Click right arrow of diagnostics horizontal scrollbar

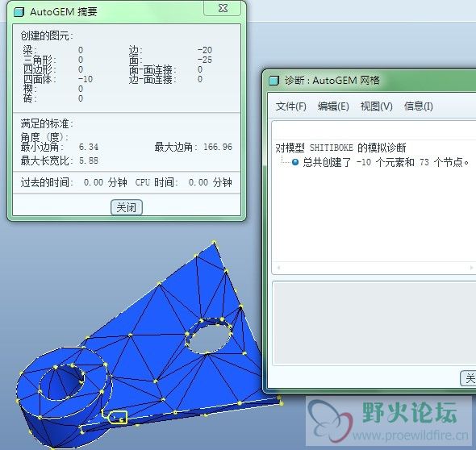pyautogui.click(x=471, y=268)
